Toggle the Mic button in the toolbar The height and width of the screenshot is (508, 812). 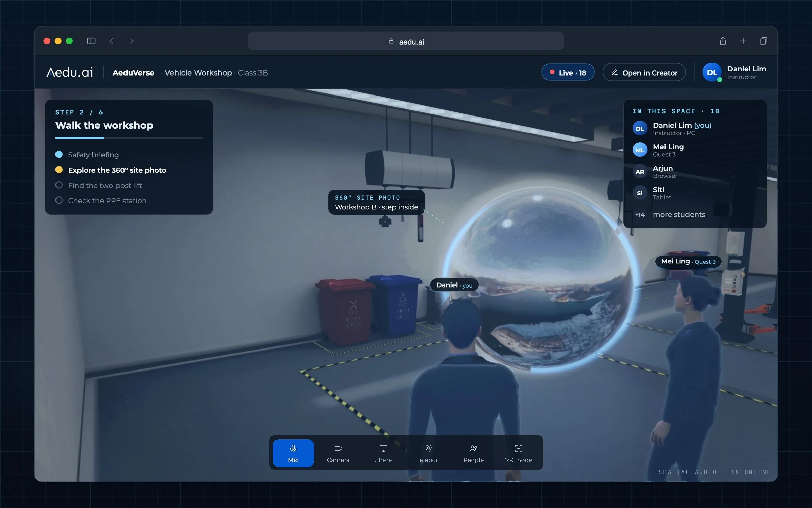tap(293, 453)
